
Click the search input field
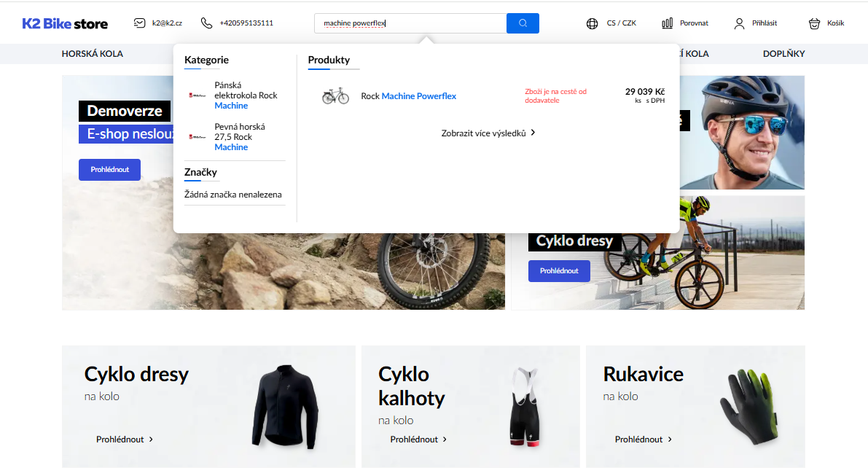[x=410, y=23]
